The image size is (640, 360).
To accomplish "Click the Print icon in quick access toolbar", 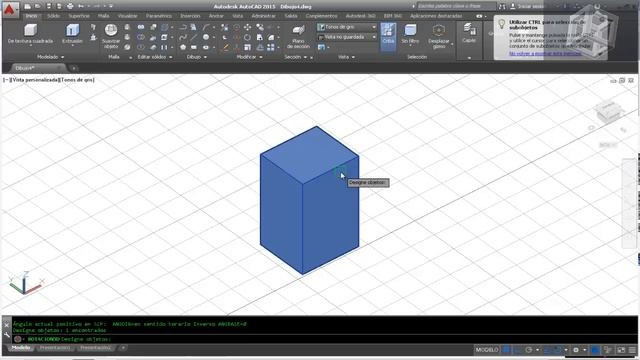I will click(x=70, y=6).
